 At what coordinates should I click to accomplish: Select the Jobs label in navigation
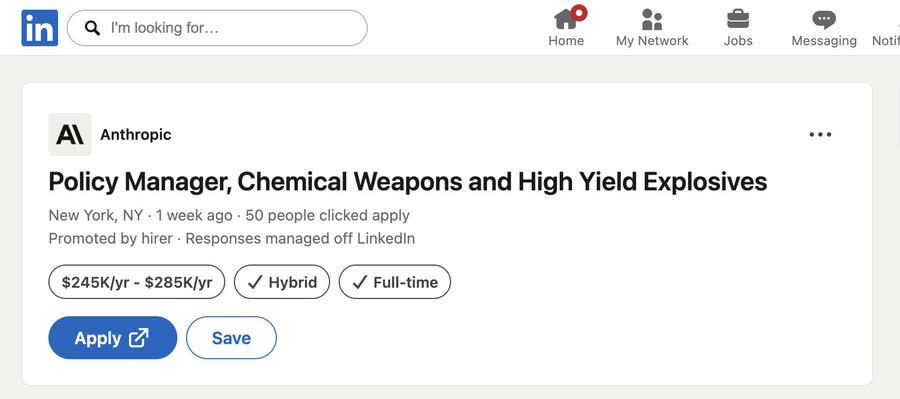click(738, 41)
